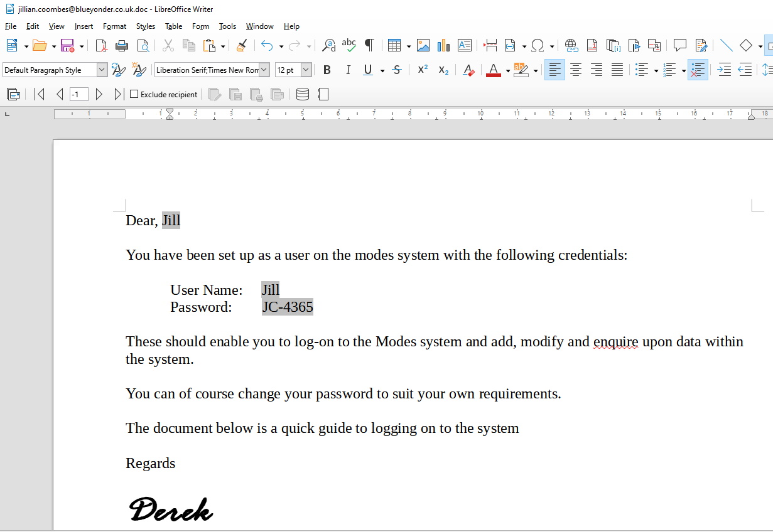The height and width of the screenshot is (532, 773).
Task: Insert a comment
Action: tap(679, 46)
